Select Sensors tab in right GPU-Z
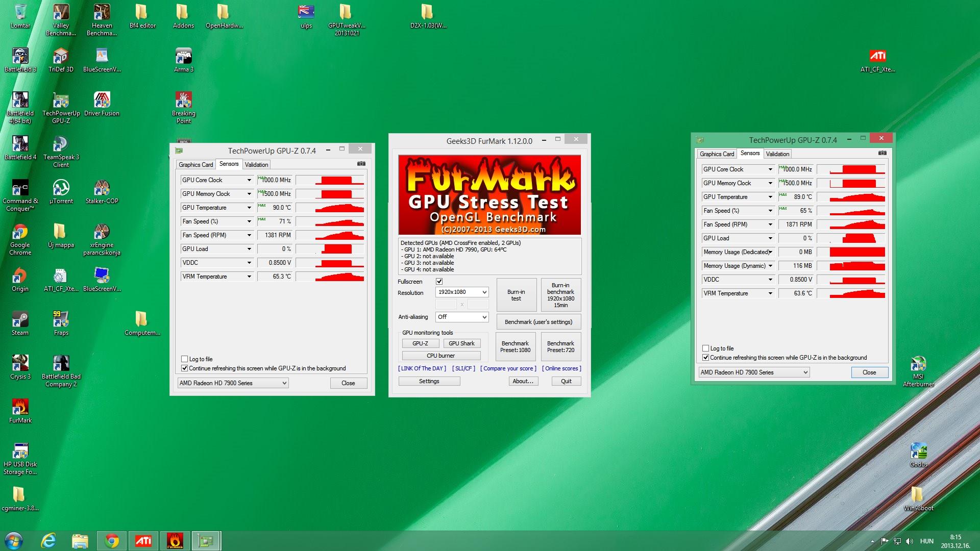The width and height of the screenshot is (980, 551). pos(750,153)
